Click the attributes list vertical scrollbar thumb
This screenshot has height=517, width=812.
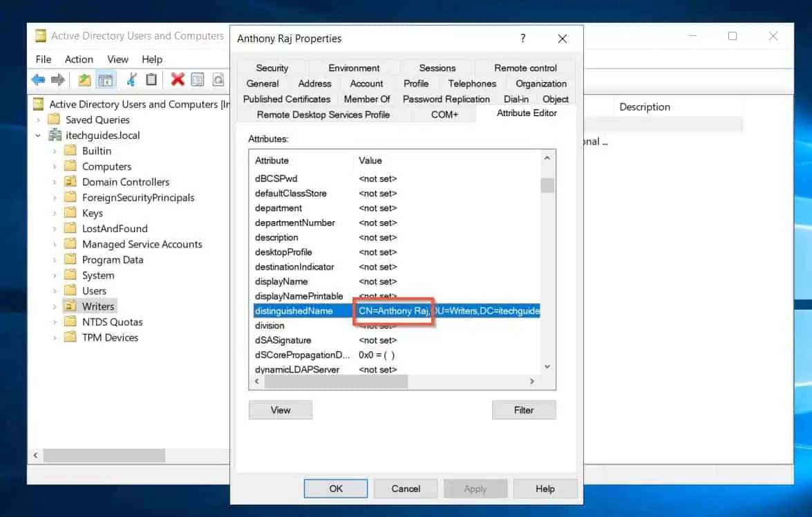click(547, 185)
